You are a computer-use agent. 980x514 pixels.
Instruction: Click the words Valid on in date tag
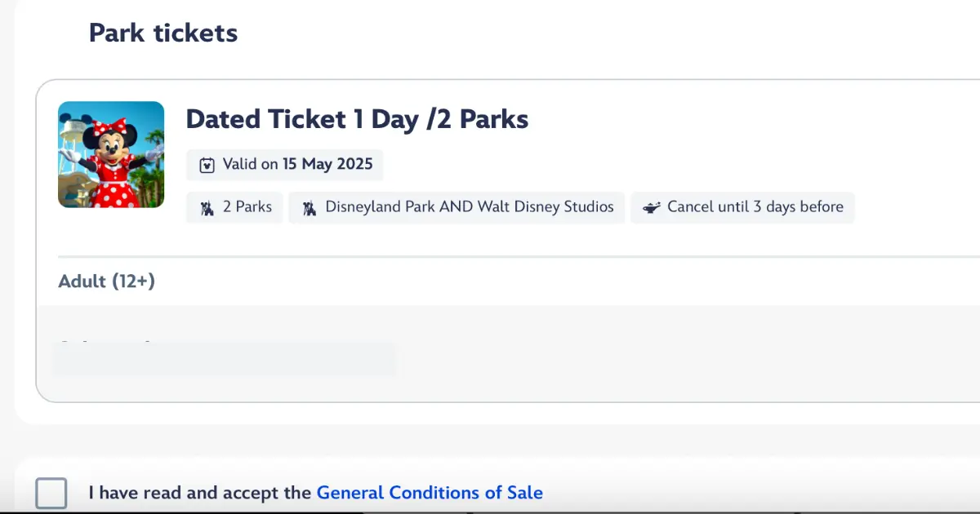[251, 164]
